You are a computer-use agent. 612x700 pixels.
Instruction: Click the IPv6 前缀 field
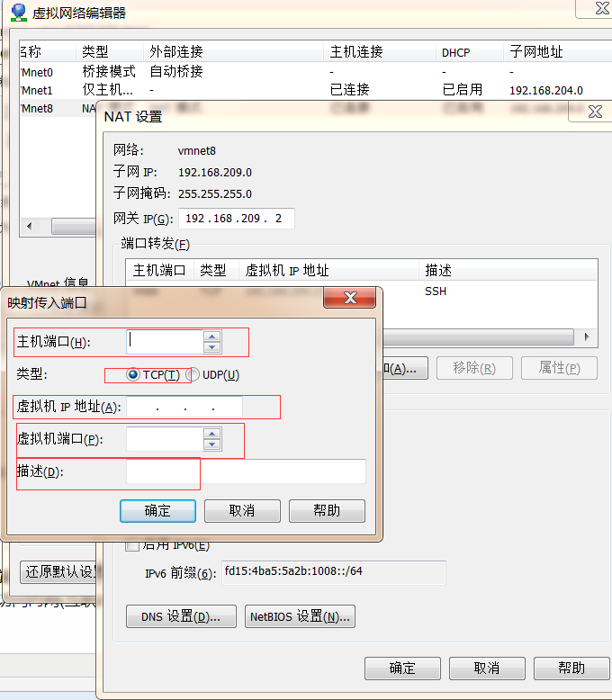point(333,572)
